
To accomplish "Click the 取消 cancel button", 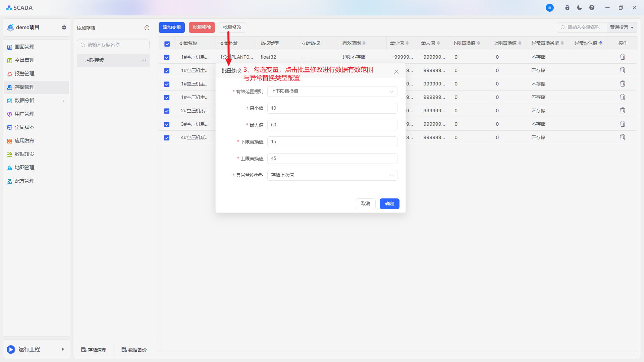I will [x=366, y=204].
